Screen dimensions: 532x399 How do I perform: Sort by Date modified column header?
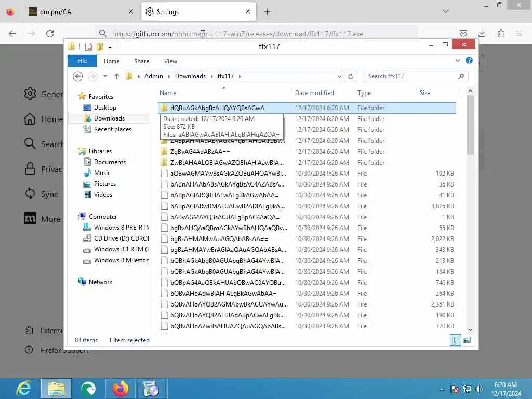pos(314,93)
